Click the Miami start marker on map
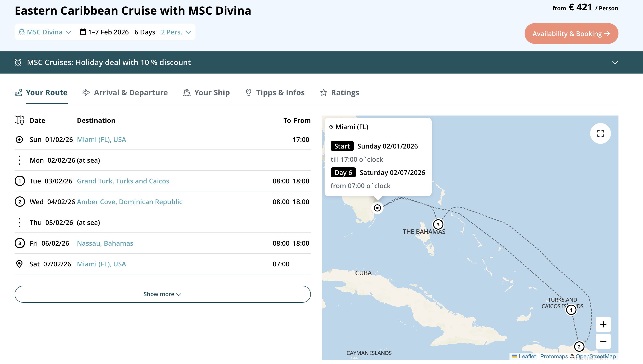The width and height of the screenshot is (643, 364). 377,208
